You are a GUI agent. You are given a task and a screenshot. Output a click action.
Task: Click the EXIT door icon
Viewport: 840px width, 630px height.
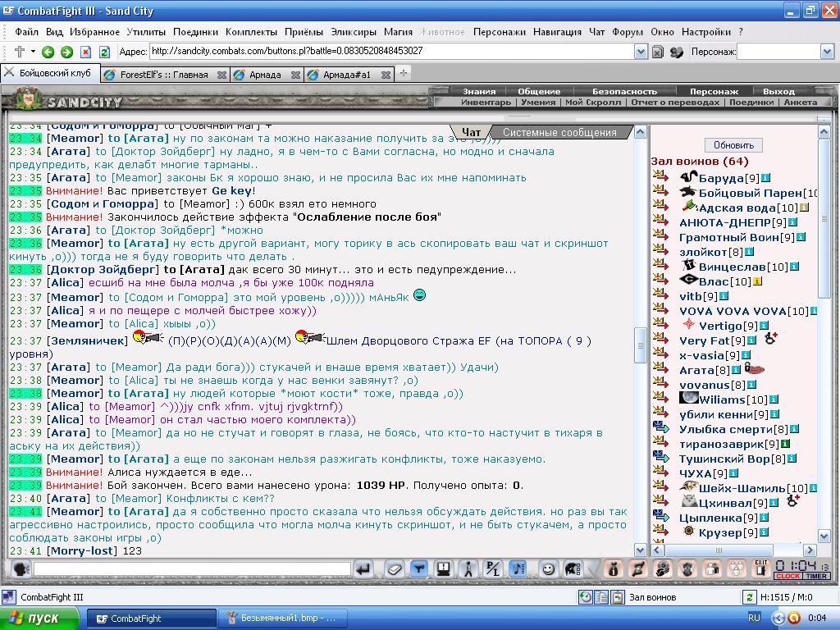click(760, 568)
